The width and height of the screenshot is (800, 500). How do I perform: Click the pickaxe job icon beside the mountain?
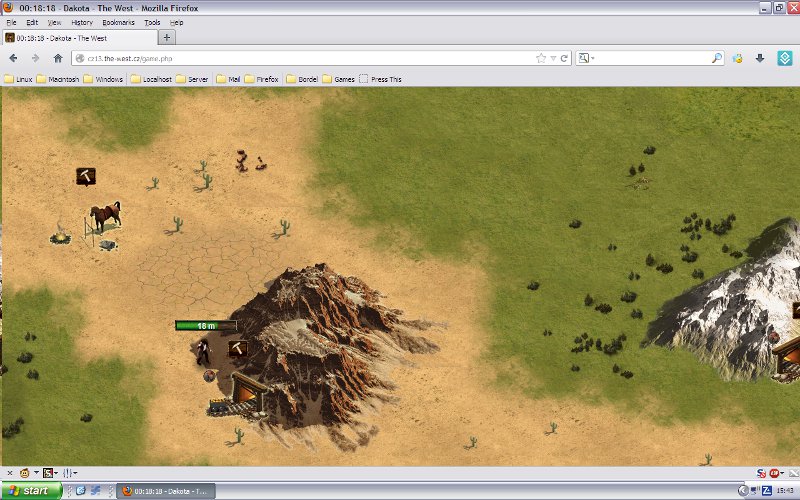point(237,348)
